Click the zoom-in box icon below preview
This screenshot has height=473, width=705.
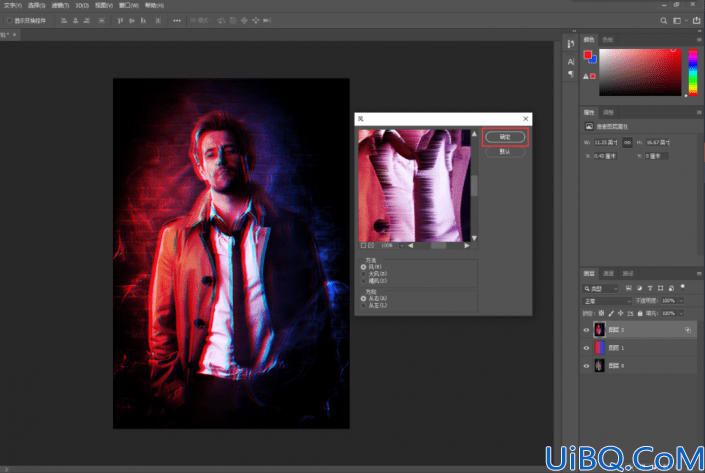click(371, 245)
